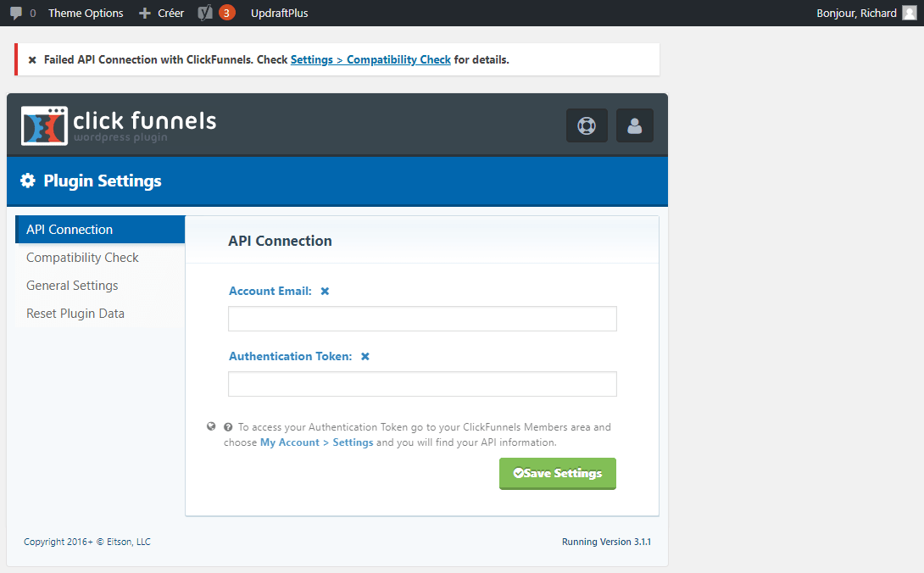Click the API Connection section heading
Viewport: 924px width, 573px height.
(x=280, y=241)
